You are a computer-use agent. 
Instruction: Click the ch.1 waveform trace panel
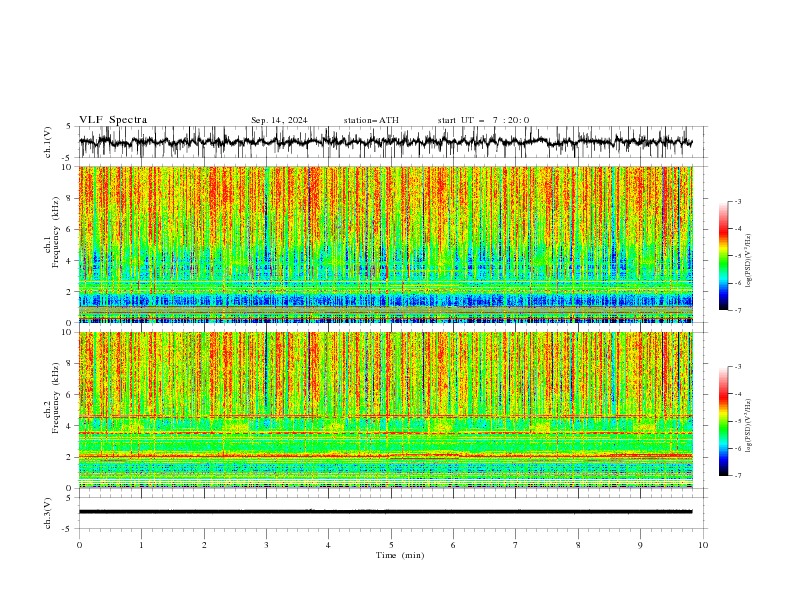[392, 142]
